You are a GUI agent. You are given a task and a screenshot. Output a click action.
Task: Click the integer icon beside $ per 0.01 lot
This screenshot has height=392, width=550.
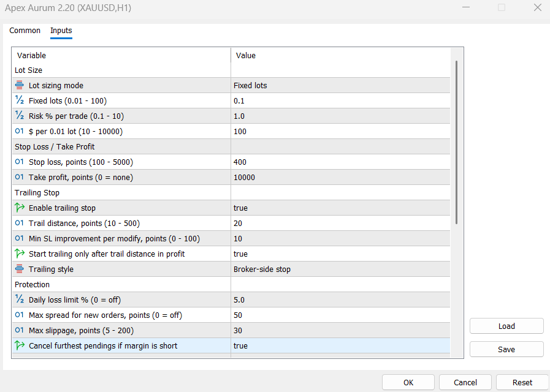pos(19,131)
